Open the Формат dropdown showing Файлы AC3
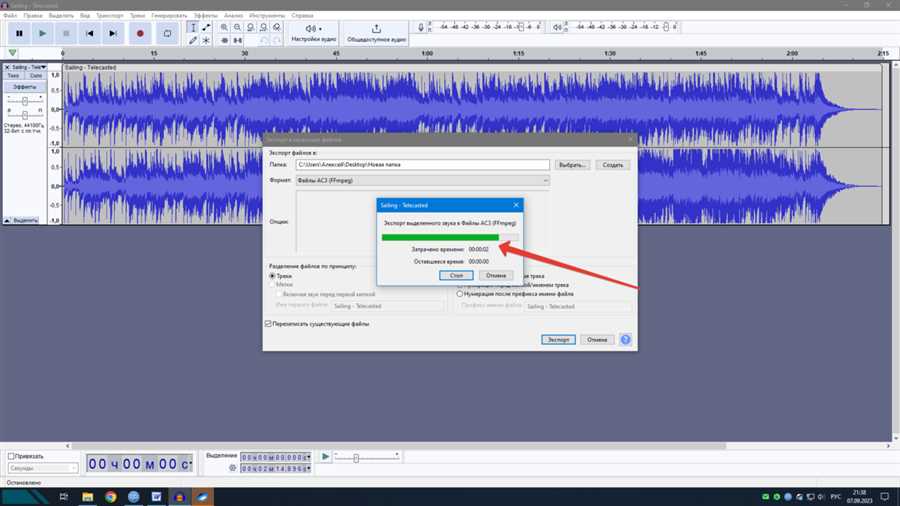This screenshot has width=900, height=506. (422, 180)
